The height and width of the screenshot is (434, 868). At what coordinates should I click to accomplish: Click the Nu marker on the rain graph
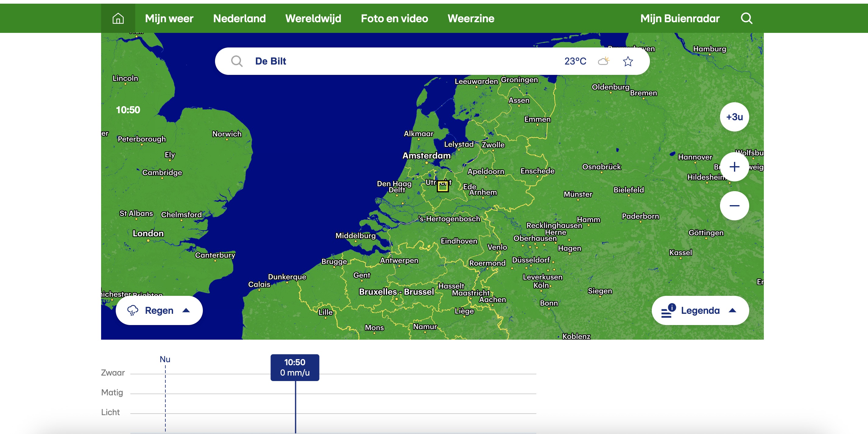point(165,359)
